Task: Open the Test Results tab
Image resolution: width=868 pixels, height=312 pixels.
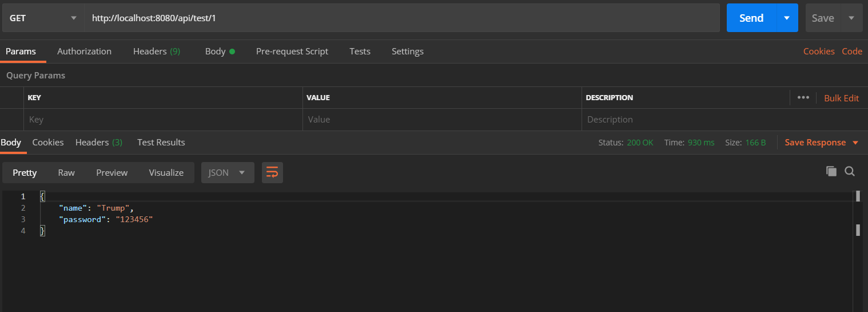Action: click(161, 142)
